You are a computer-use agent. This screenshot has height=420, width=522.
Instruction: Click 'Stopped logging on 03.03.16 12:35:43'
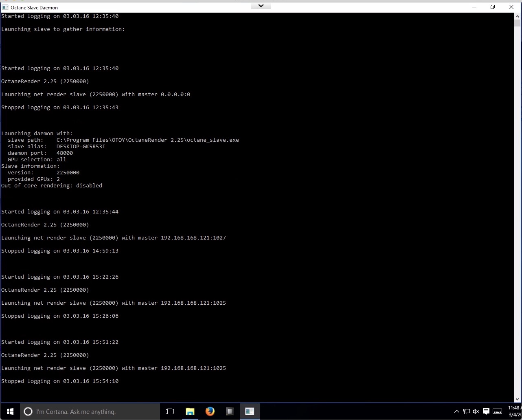coord(60,108)
